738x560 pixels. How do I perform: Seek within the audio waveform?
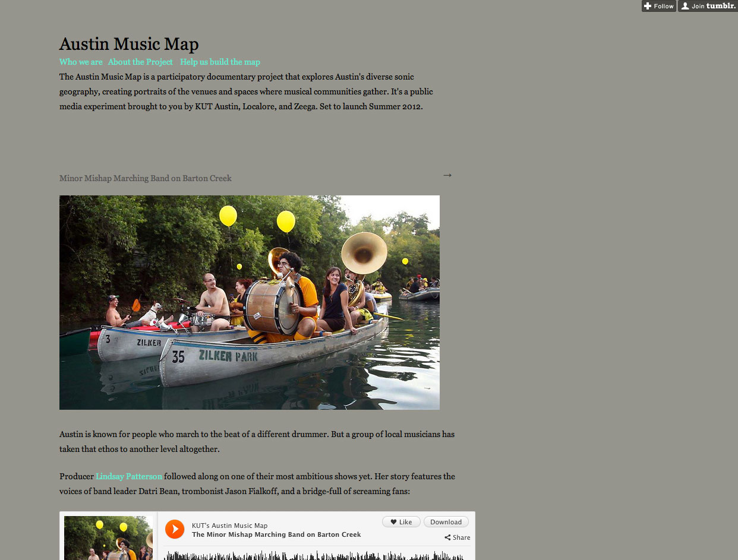pos(314,555)
